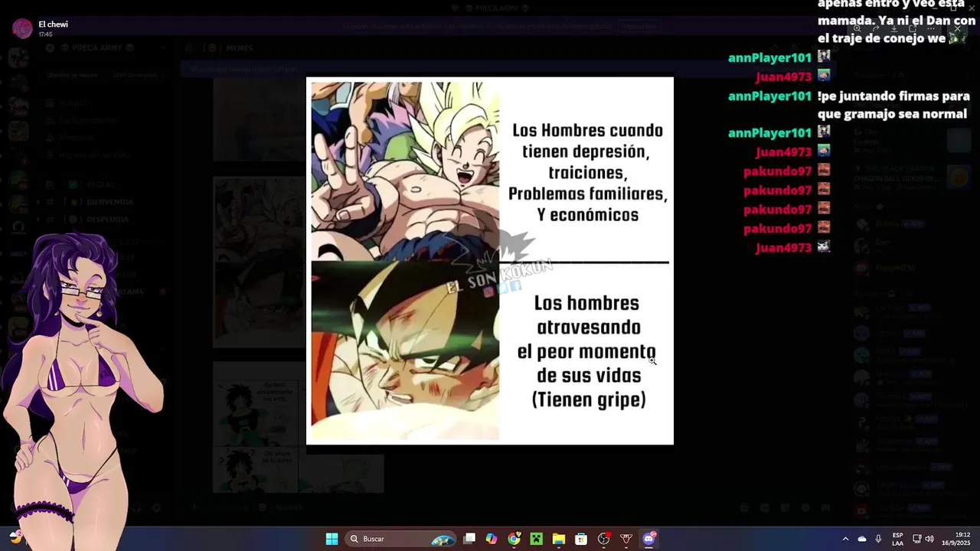Image resolution: width=980 pixels, height=551 pixels.
Task: Open the REGLAS channel in the sidebar
Action: pyautogui.click(x=100, y=184)
